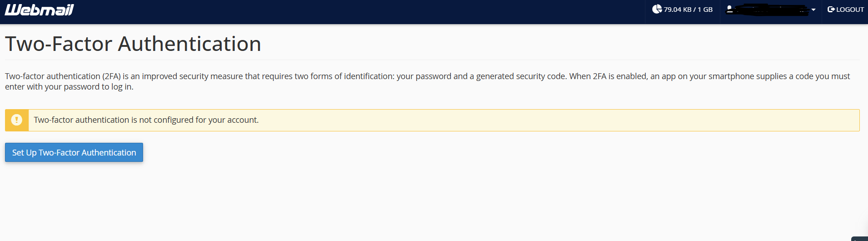Click the user account silhouette icon
Image resolution: width=868 pixels, height=241 pixels.
point(729,9)
